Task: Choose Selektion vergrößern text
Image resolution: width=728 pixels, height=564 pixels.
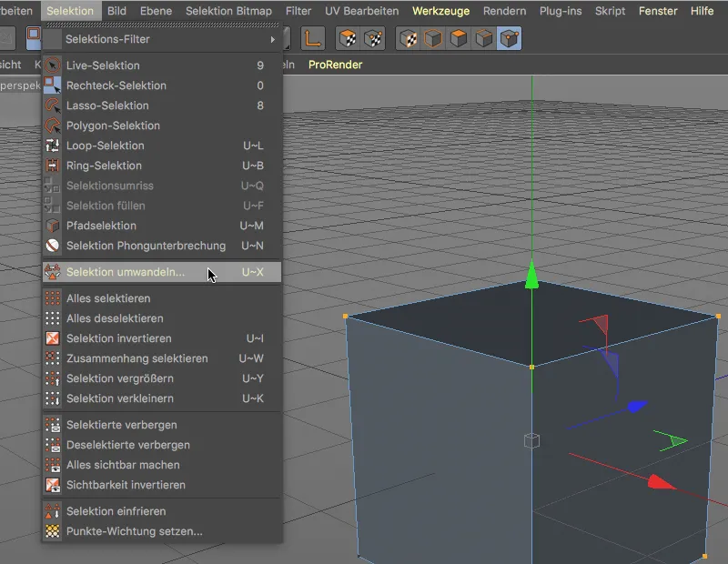Action: (x=120, y=378)
